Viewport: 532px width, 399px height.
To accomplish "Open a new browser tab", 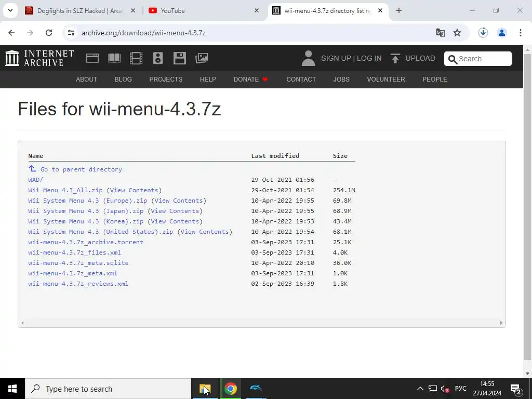I will tap(399, 10).
